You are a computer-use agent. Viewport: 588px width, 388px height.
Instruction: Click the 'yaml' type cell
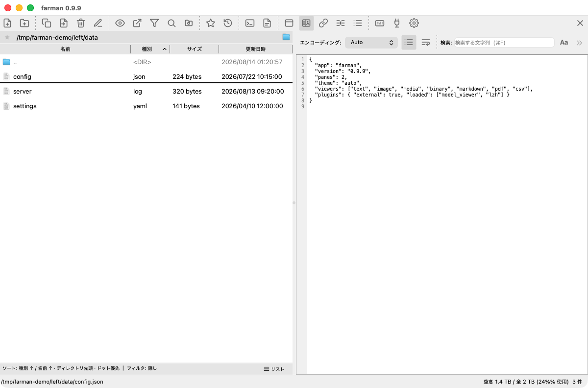point(140,106)
